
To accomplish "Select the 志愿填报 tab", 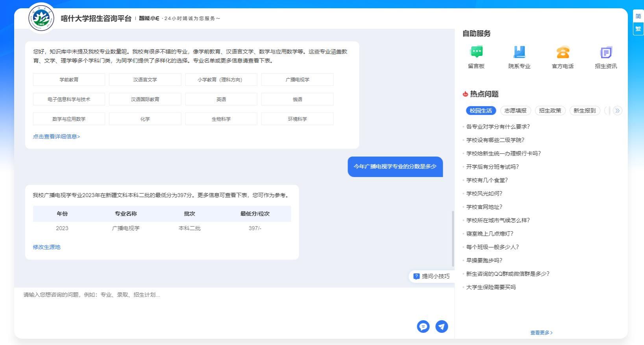I will point(515,111).
